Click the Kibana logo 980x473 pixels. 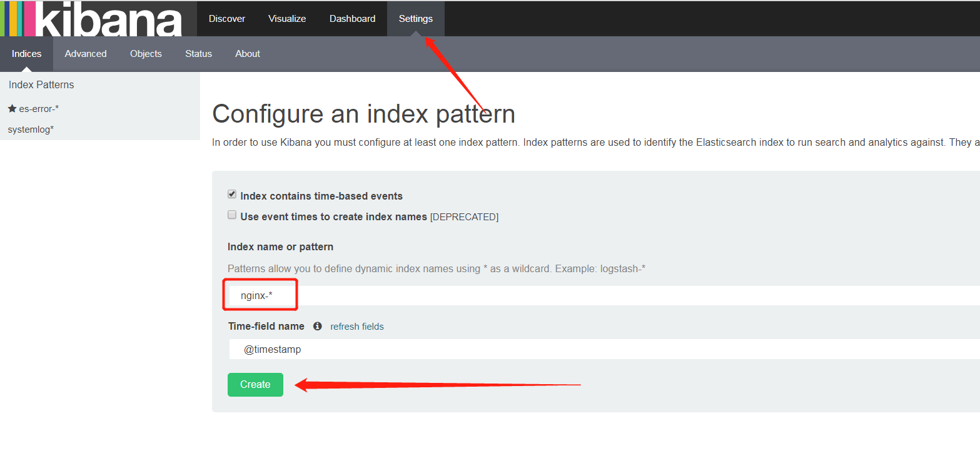94,19
